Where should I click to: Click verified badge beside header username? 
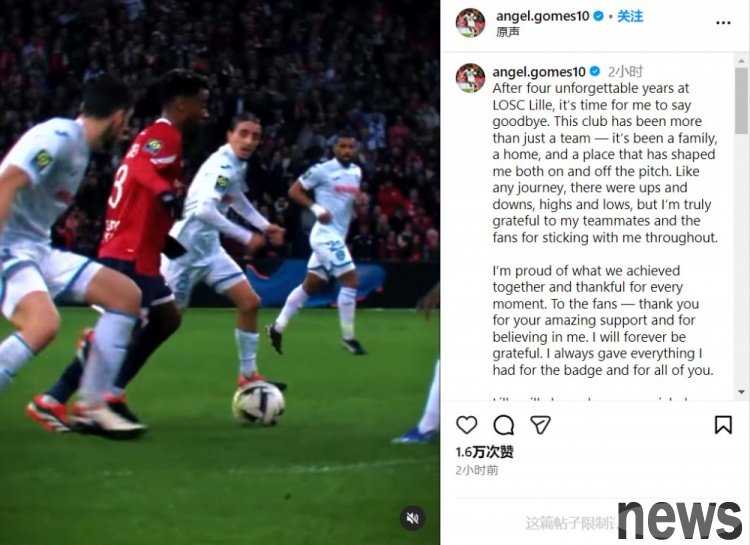598,16
